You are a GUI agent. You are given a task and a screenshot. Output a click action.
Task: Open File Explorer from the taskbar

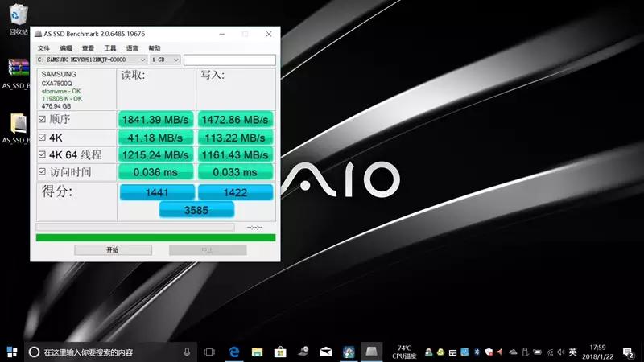[x=257, y=352]
